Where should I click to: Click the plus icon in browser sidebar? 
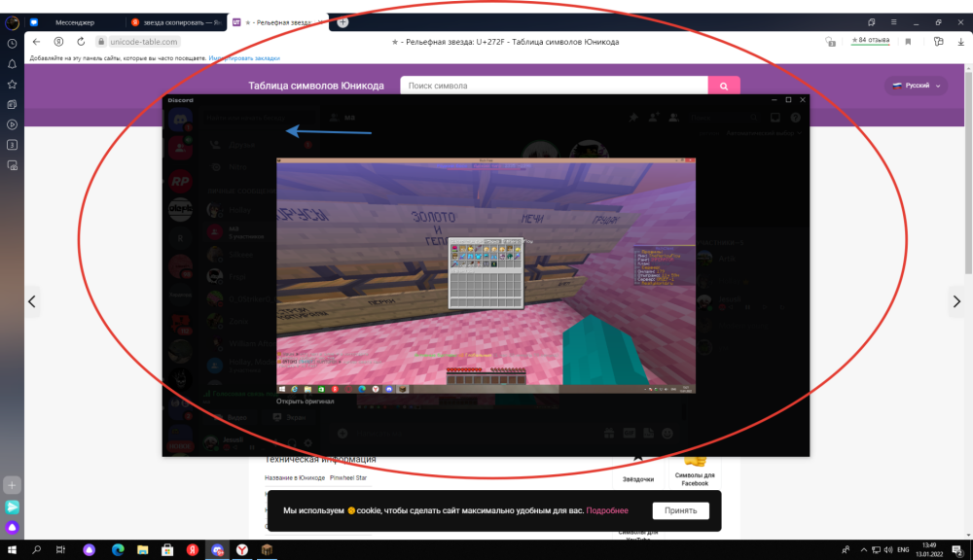coord(12,485)
